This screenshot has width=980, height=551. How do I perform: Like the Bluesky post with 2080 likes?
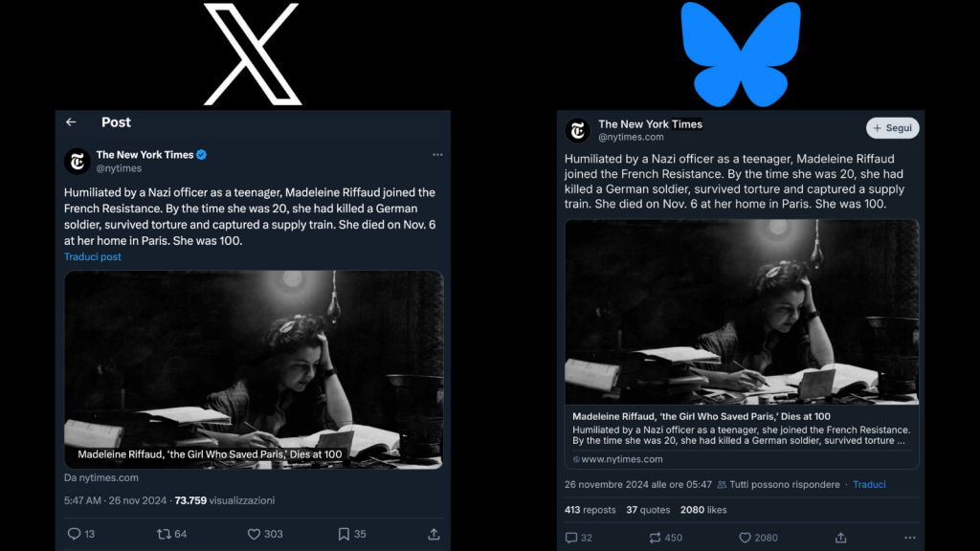tap(745, 538)
